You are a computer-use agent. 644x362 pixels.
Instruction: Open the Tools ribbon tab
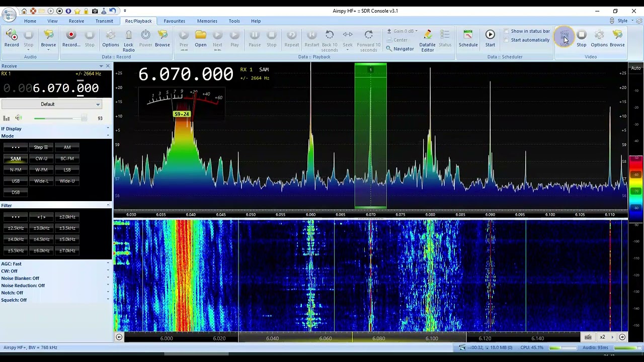(234, 21)
